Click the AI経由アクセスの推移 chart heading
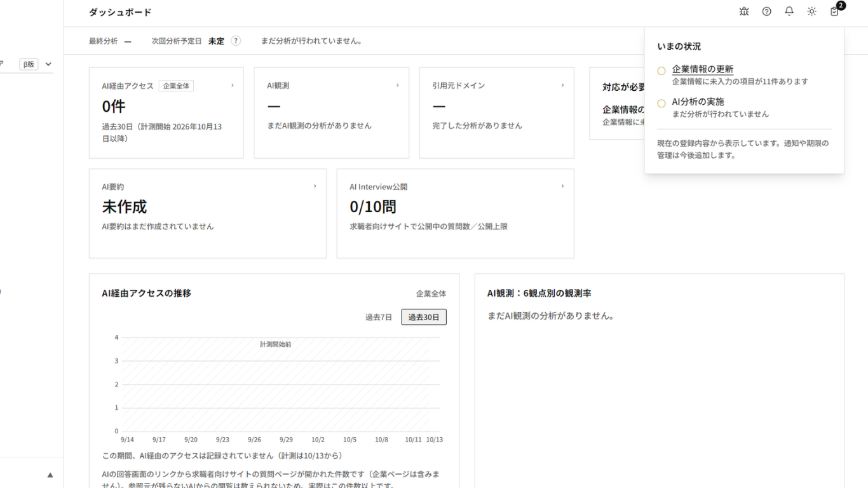This screenshot has height=488, width=868. 147,293
